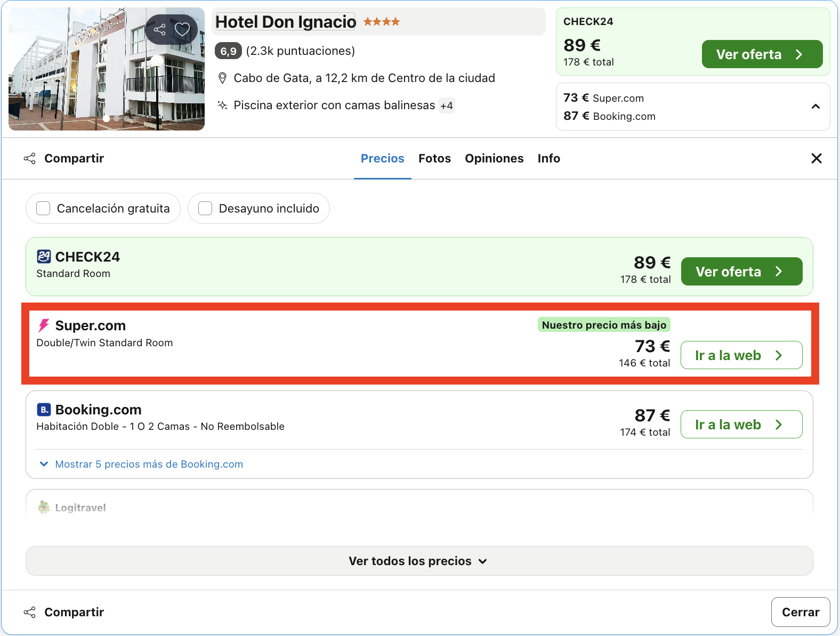Click the Logitravel logo icon
Image resolution: width=840 pixels, height=636 pixels.
pos(44,508)
